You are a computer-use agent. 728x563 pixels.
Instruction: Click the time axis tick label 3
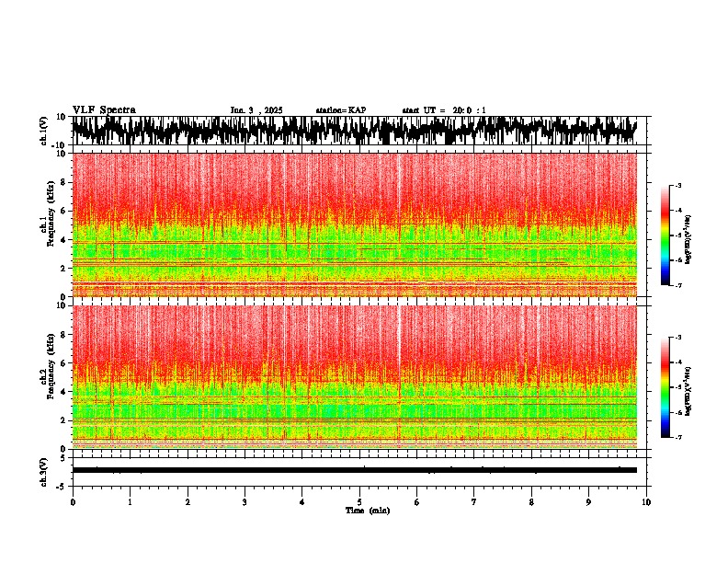pos(245,502)
